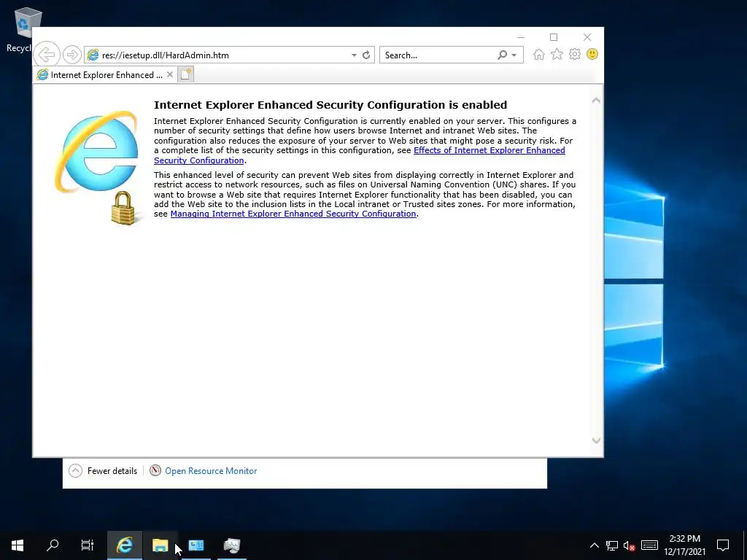Click the IE Forward arrow button
This screenshot has height=560, width=747.
pyautogui.click(x=72, y=55)
